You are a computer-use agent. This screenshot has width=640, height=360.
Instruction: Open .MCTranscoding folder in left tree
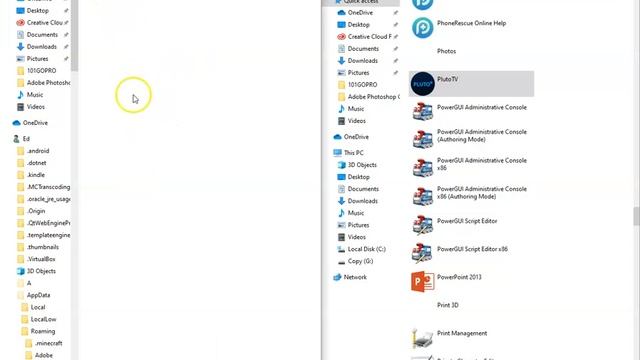(x=48, y=187)
